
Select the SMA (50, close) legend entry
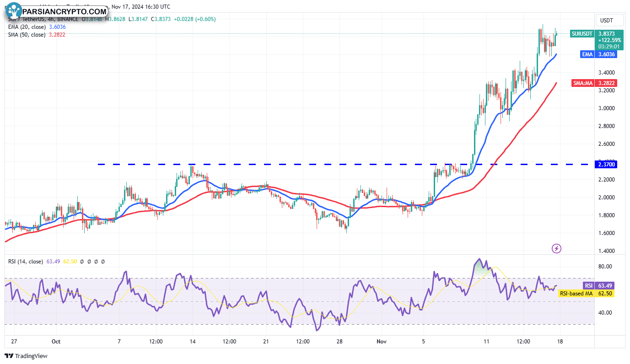(27, 35)
